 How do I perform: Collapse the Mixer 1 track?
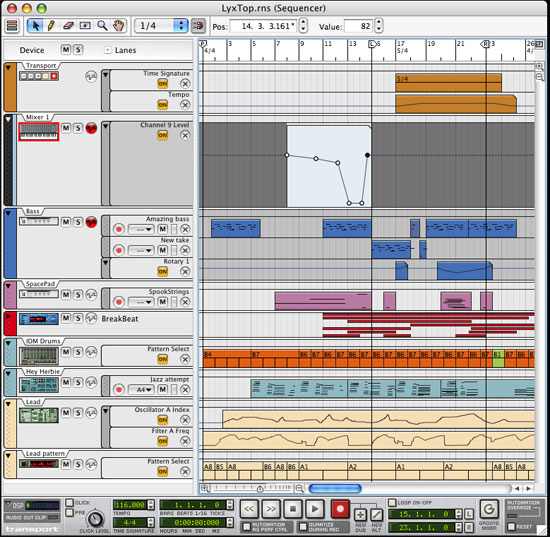(8, 119)
